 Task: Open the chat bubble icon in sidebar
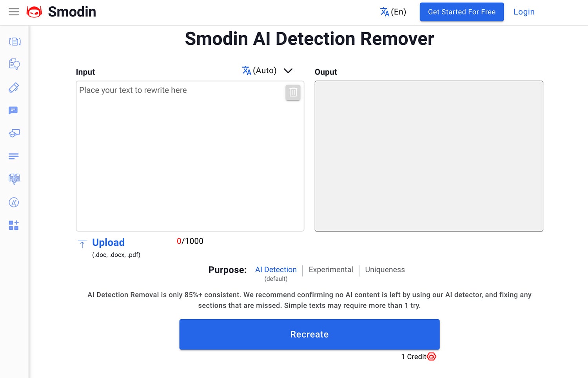coord(13,110)
